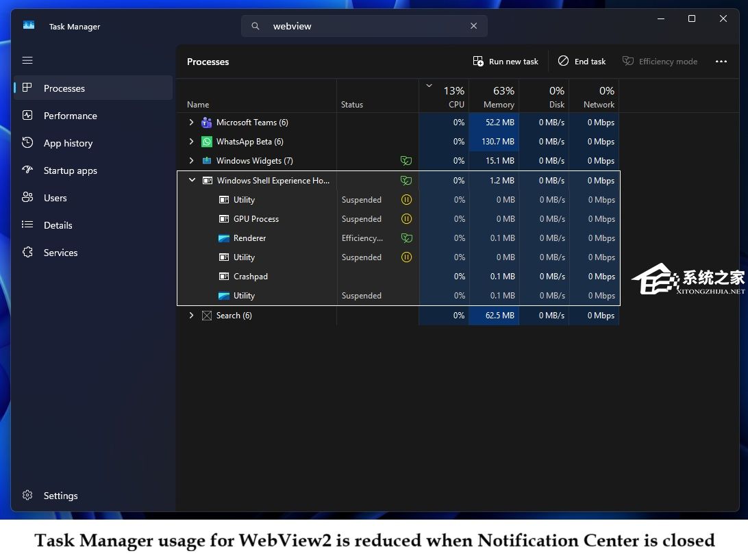Image resolution: width=748 pixels, height=560 pixels.
Task: Click the webview search input field
Action: click(x=363, y=26)
